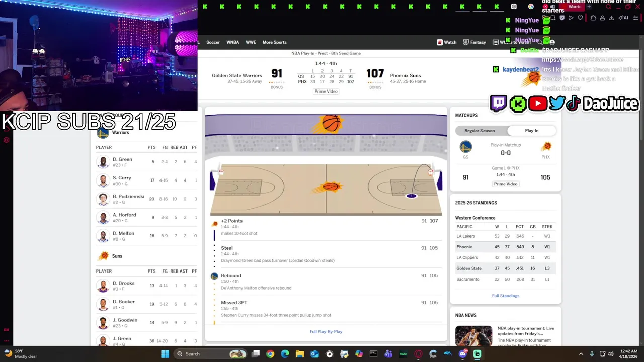Viewport: 644px width, 362px height.
Task: Select Phoenix row in standings table
Action: coord(505,247)
